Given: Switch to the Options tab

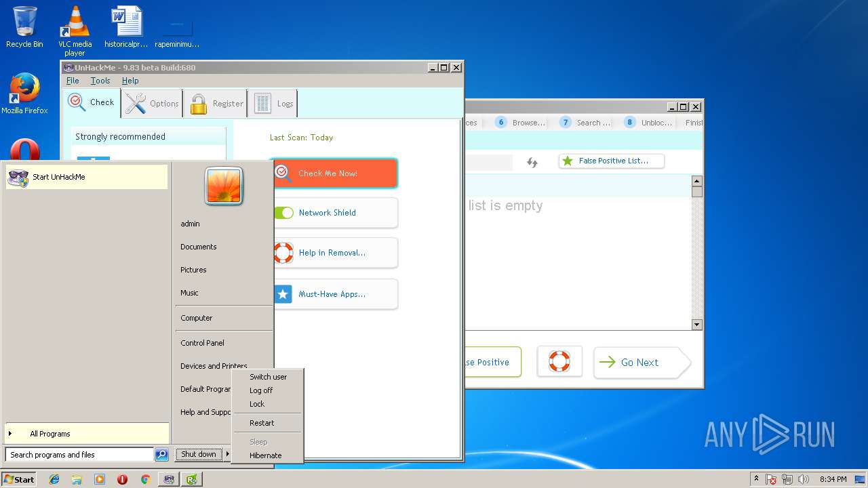Looking at the screenshot, I should [x=153, y=104].
